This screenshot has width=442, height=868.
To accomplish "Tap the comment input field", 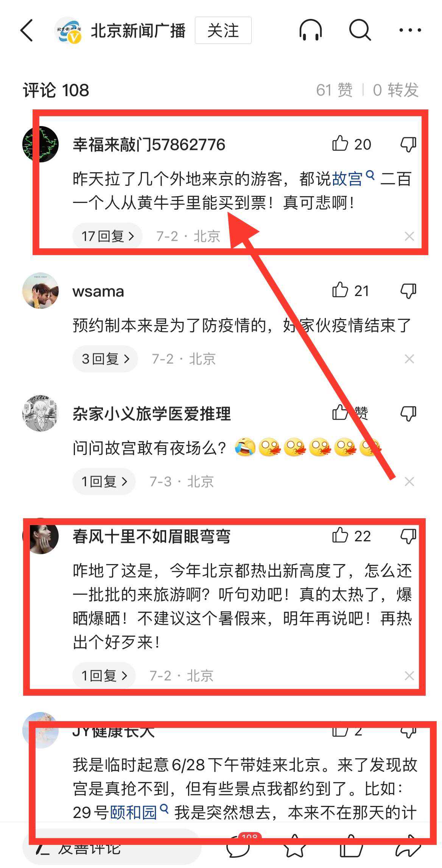I will click(x=112, y=847).
